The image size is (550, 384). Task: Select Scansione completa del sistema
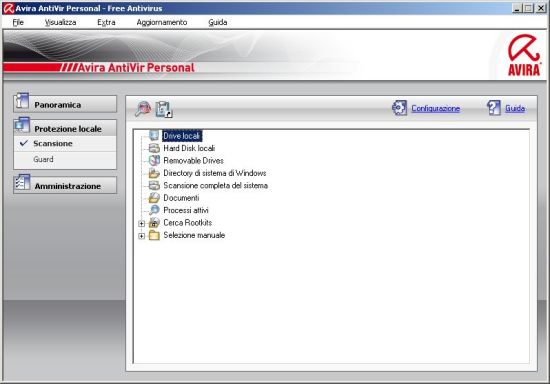point(215,186)
